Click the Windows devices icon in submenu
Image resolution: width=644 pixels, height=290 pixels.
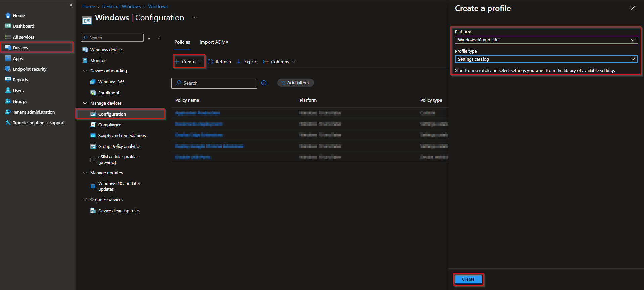point(85,50)
